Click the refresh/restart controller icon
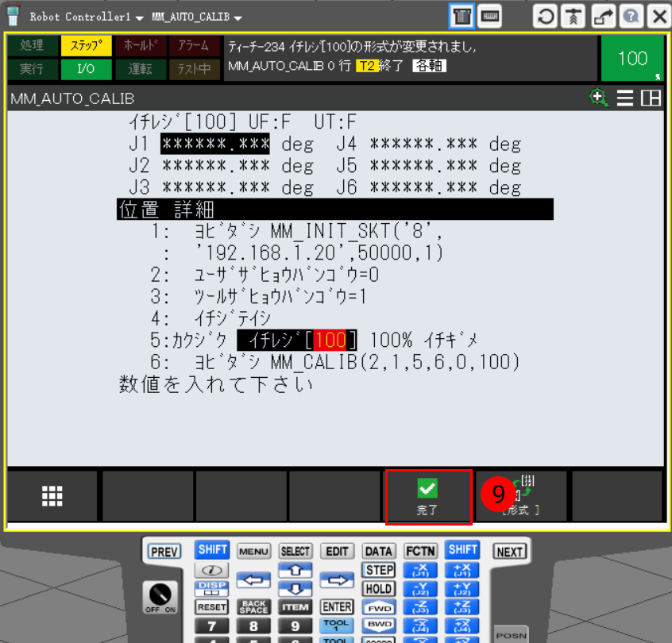Screen dimensions: 672x643 click(x=545, y=17)
